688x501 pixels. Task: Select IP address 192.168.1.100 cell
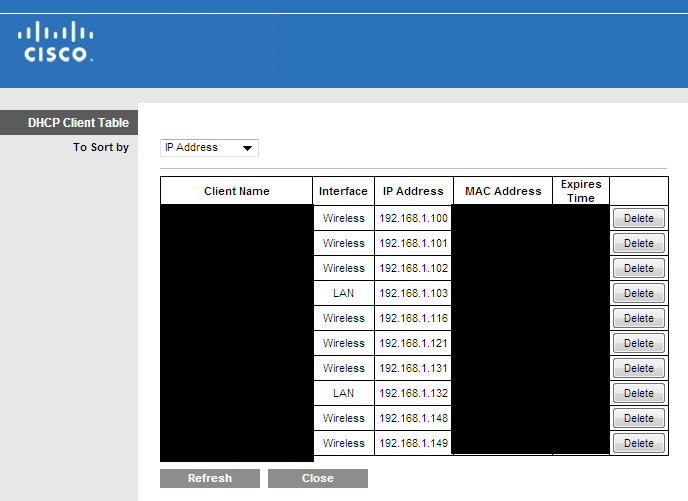point(413,218)
